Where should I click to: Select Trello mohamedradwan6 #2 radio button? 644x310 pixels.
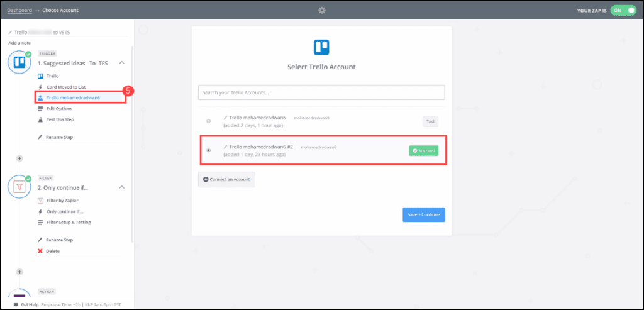[209, 150]
